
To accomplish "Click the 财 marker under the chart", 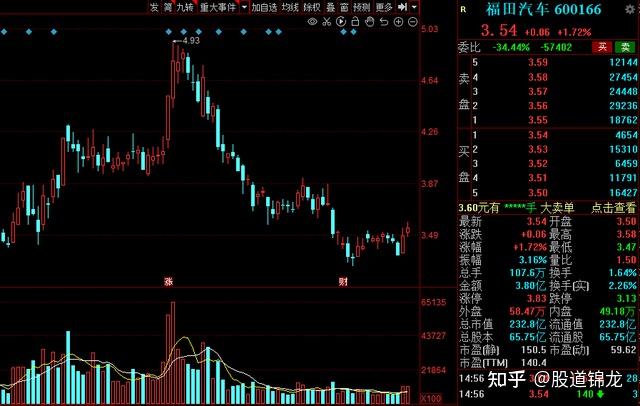I will point(343,281).
